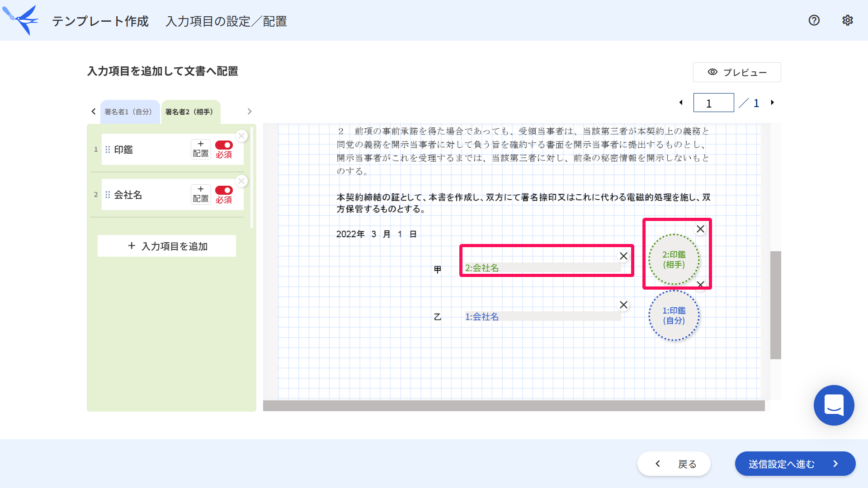Open the help question mark icon

pos(814,20)
